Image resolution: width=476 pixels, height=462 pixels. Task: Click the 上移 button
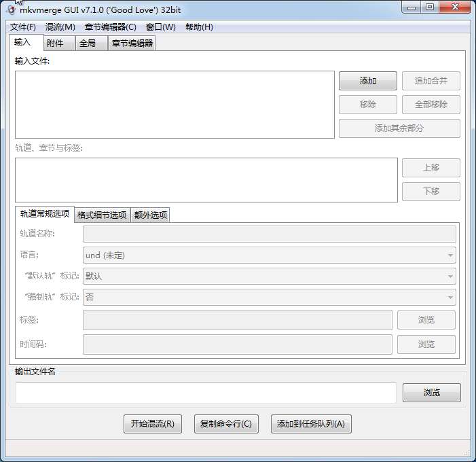[431, 168]
